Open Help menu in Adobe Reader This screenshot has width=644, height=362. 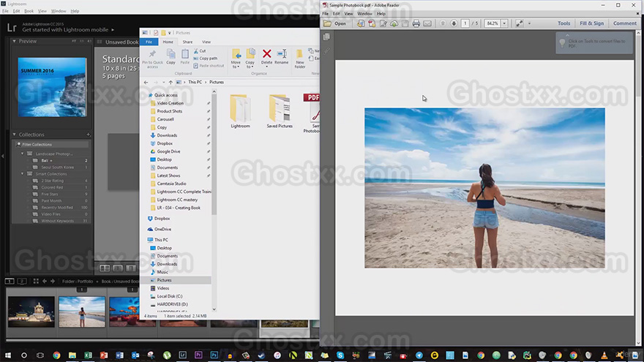tap(381, 14)
